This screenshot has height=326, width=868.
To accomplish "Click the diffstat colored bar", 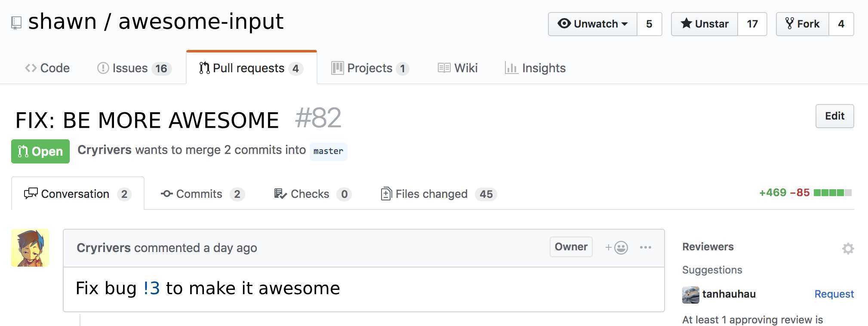I will 833,193.
